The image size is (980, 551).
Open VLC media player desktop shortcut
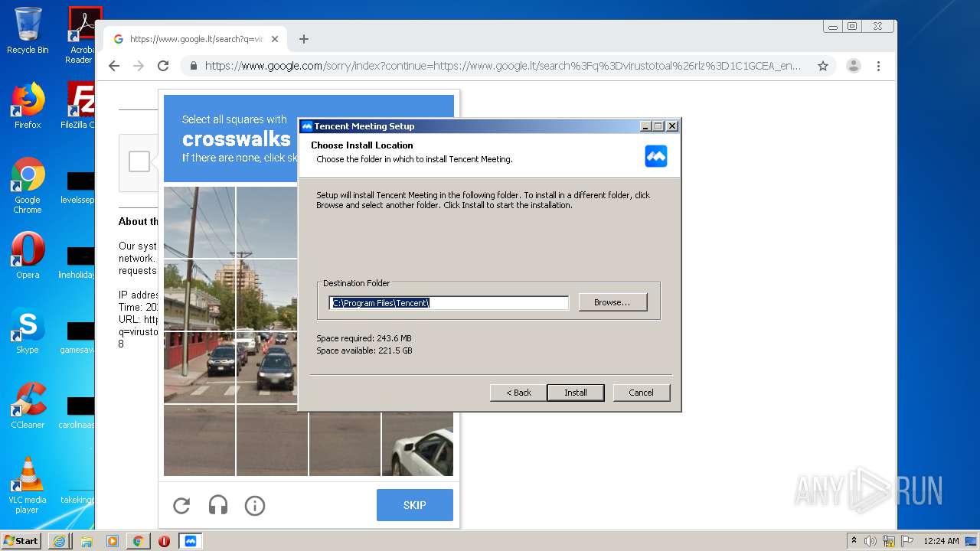tap(28, 485)
